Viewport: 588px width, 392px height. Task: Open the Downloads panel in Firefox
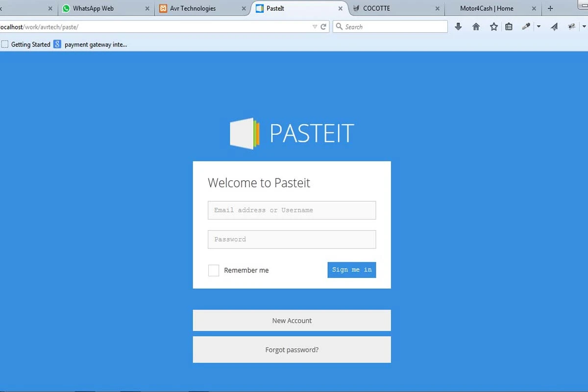pos(458,26)
